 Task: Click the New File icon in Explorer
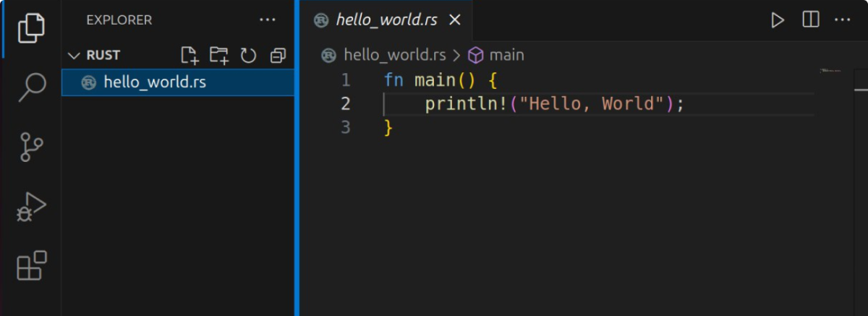coord(189,55)
